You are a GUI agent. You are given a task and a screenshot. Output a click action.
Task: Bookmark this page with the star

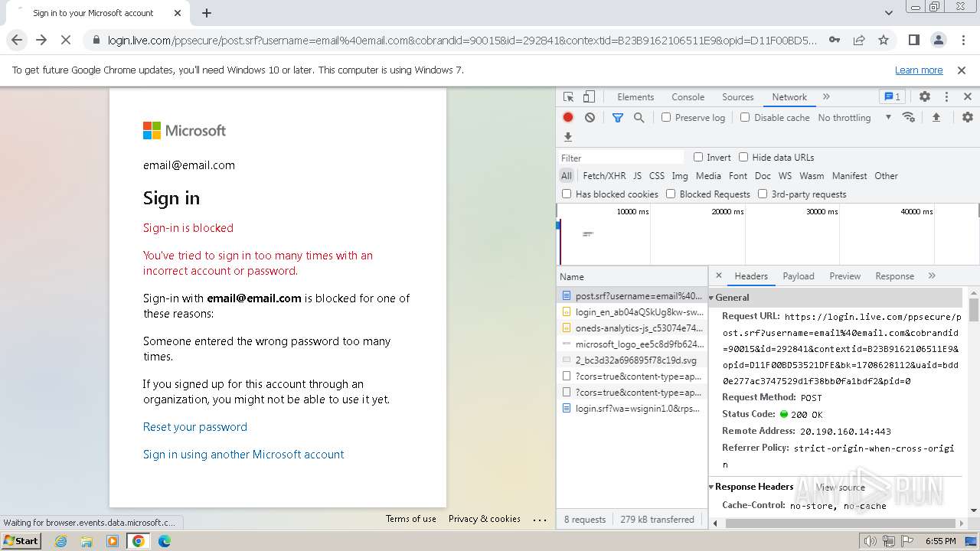884,40
